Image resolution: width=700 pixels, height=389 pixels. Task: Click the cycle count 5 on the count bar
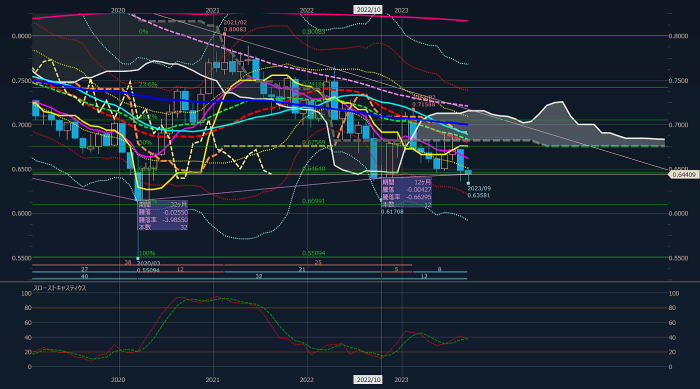[396, 270]
